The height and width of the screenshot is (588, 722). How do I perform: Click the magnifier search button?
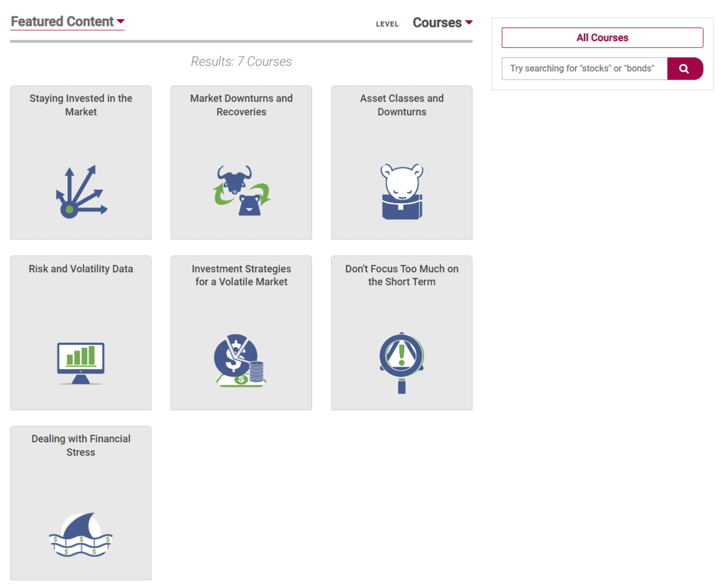(684, 69)
